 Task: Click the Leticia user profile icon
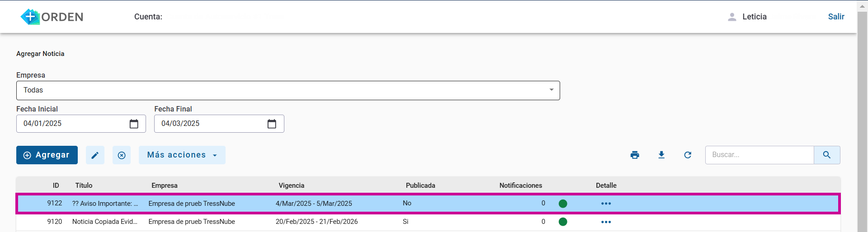[732, 17]
